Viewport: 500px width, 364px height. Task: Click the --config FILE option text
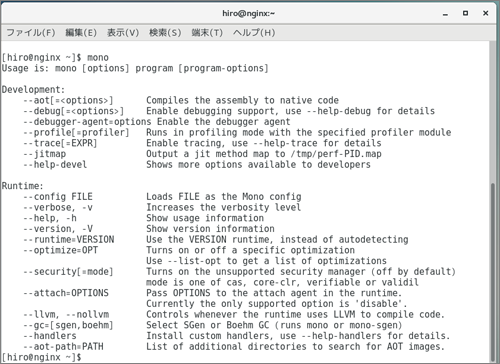tap(58, 196)
